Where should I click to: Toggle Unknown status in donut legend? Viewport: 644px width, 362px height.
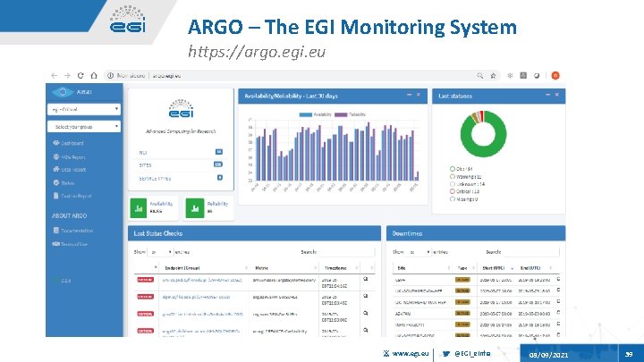point(468,184)
